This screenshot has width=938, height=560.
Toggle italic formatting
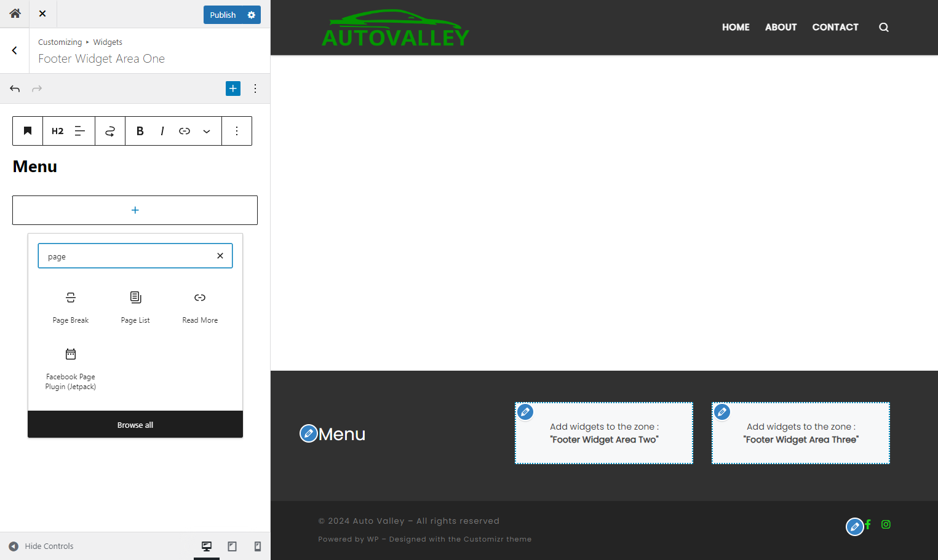[162, 131]
